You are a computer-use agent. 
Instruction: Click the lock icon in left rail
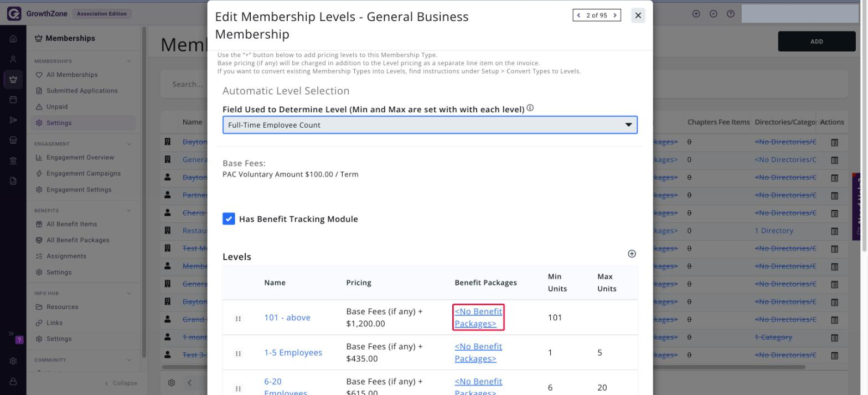13,382
